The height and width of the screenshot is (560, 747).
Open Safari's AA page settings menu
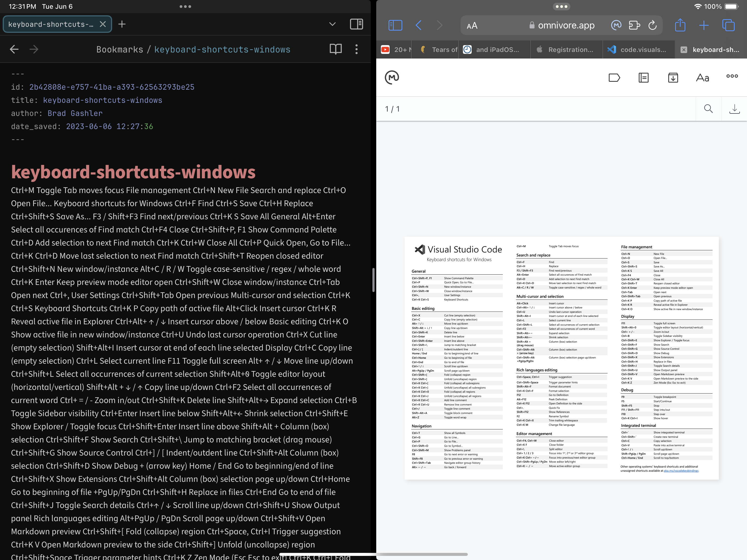472,25
